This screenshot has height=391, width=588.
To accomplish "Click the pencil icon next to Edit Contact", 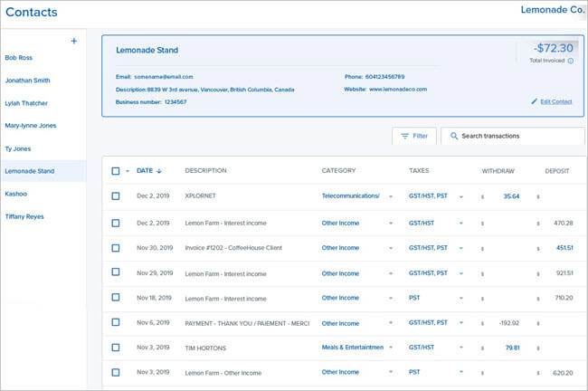I will (x=534, y=101).
